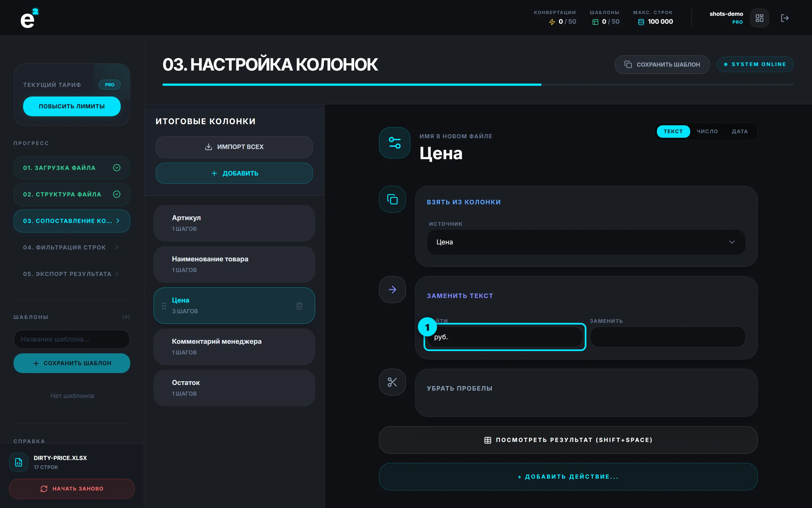
Task: Select the Текст type toggle
Action: [673, 131]
